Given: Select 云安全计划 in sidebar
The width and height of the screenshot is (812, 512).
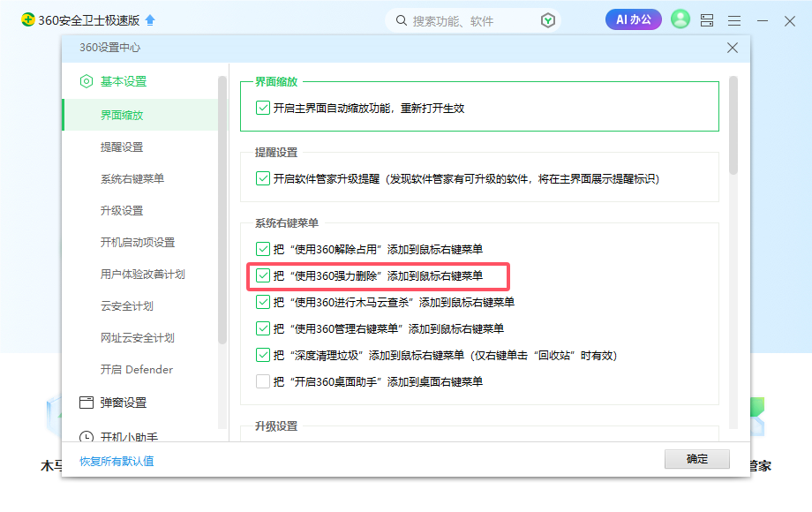Looking at the screenshot, I should coord(127,306).
